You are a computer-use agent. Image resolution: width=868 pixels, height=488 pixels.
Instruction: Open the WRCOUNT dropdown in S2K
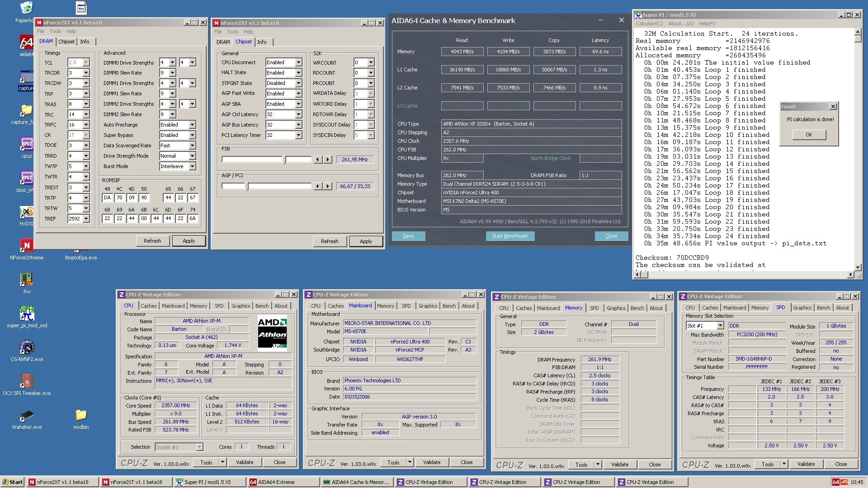(x=371, y=63)
